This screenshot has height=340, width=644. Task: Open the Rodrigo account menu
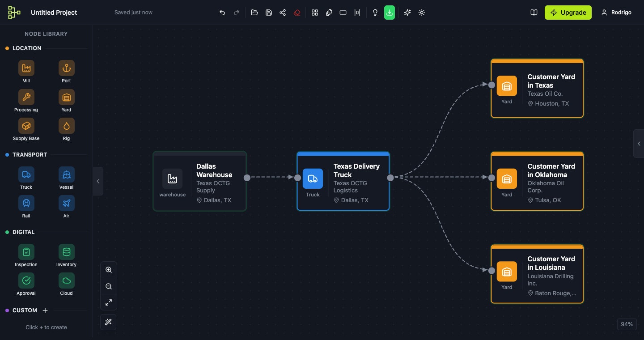tap(616, 13)
